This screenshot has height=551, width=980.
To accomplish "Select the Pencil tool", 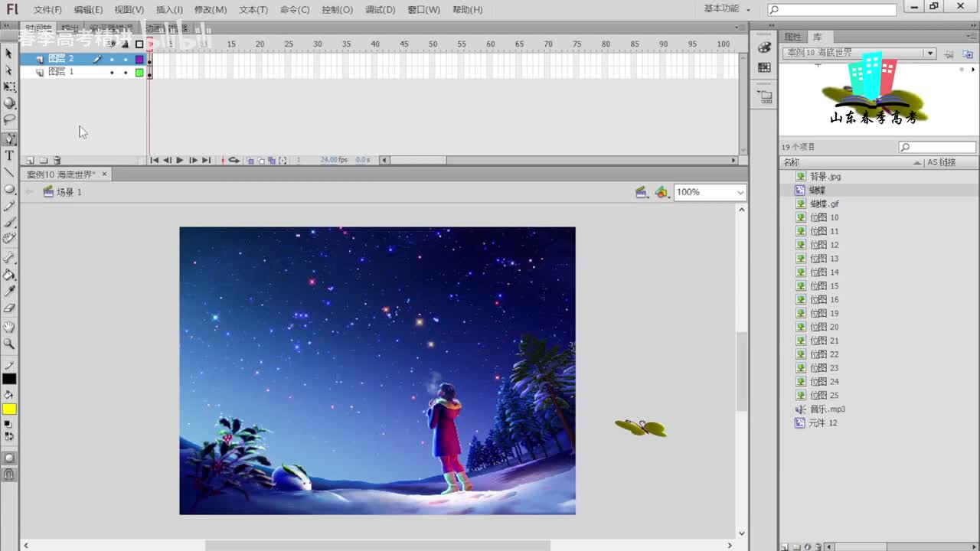I will pyautogui.click(x=9, y=206).
